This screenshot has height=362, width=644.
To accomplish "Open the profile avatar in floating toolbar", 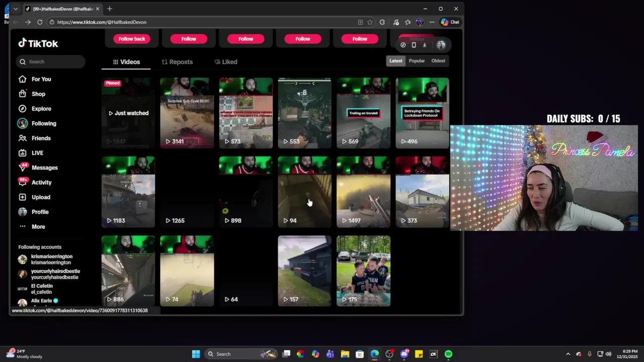I will [441, 45].
